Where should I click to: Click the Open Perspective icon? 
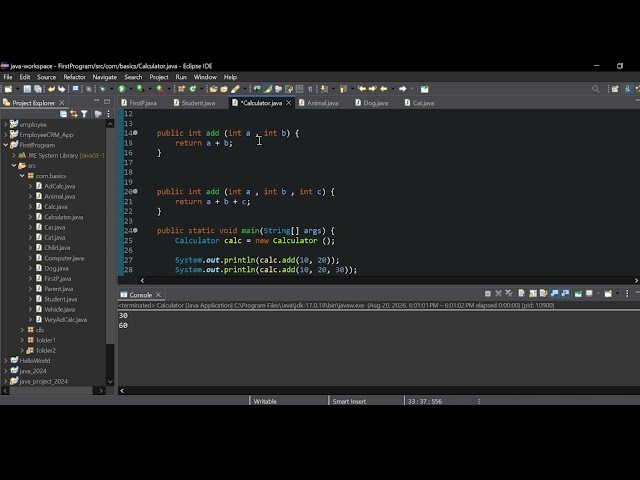tap(615, 89)
